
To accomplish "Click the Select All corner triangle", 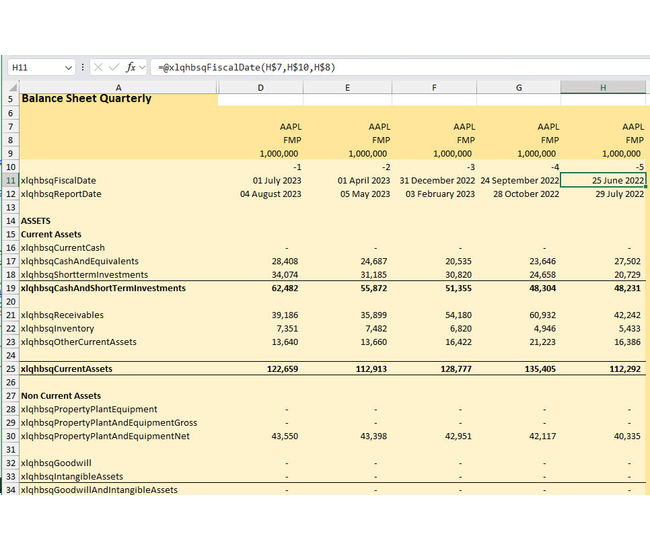I will pos(13,87).
